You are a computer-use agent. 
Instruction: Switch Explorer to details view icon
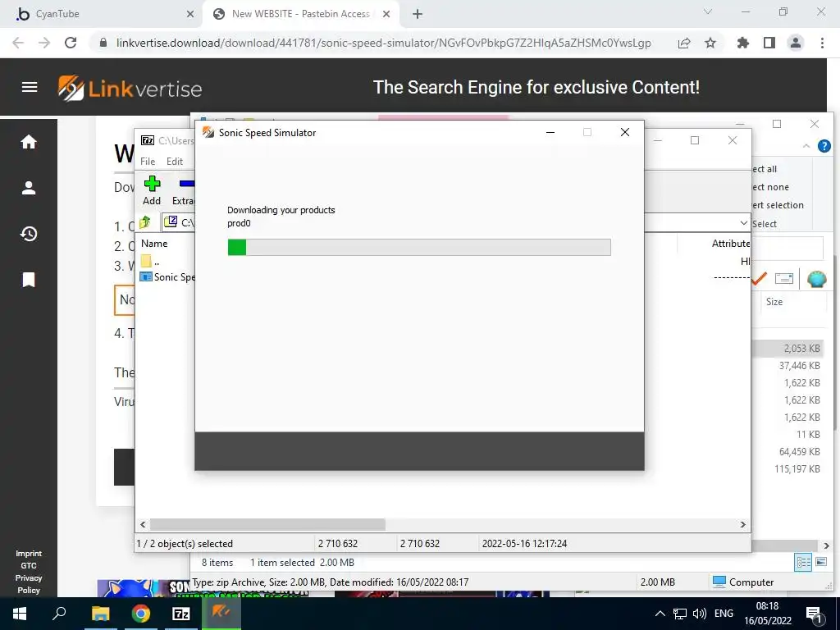tap(804, 562)
